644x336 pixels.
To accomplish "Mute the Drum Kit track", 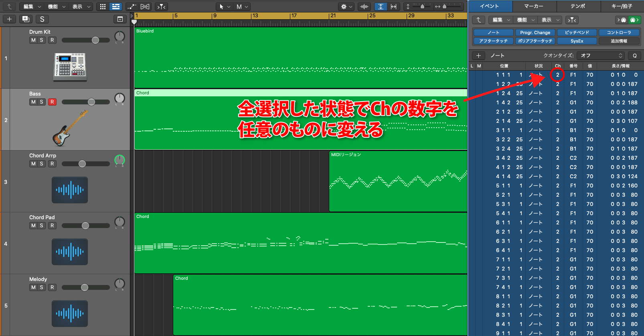I will (x=33, y=40).
